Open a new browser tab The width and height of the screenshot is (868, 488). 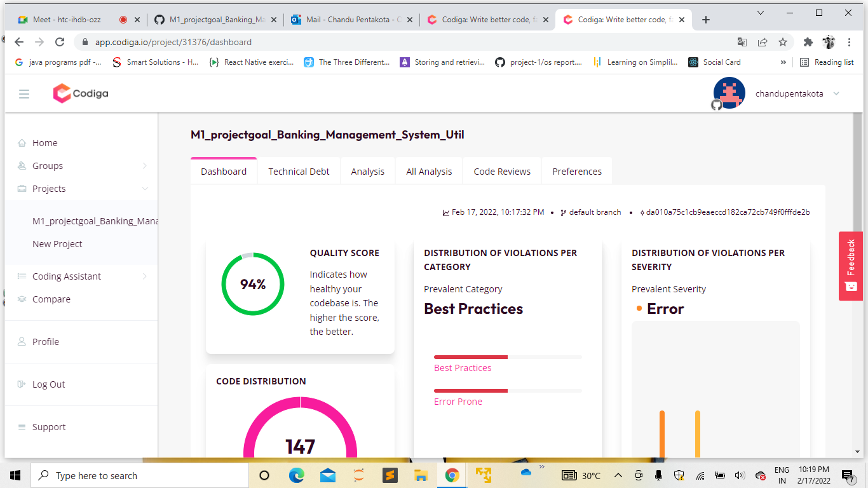click(705, 20)
